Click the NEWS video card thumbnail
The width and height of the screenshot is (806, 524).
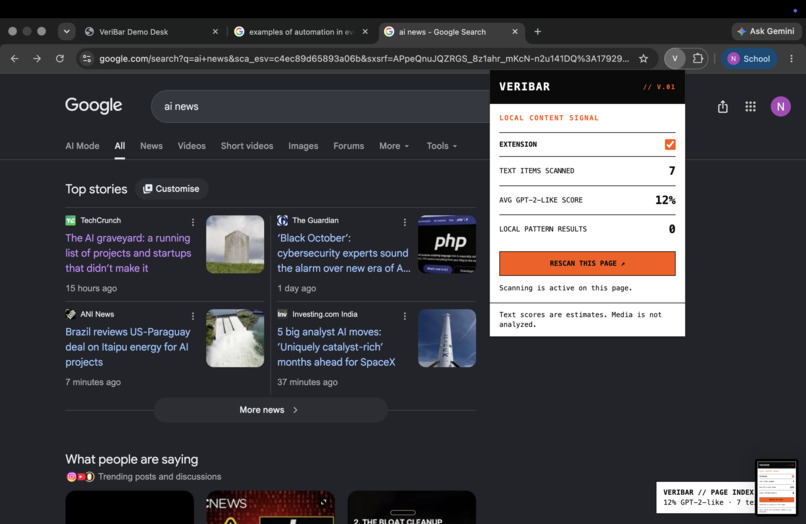pyautogui.click(x=270, y=507)
